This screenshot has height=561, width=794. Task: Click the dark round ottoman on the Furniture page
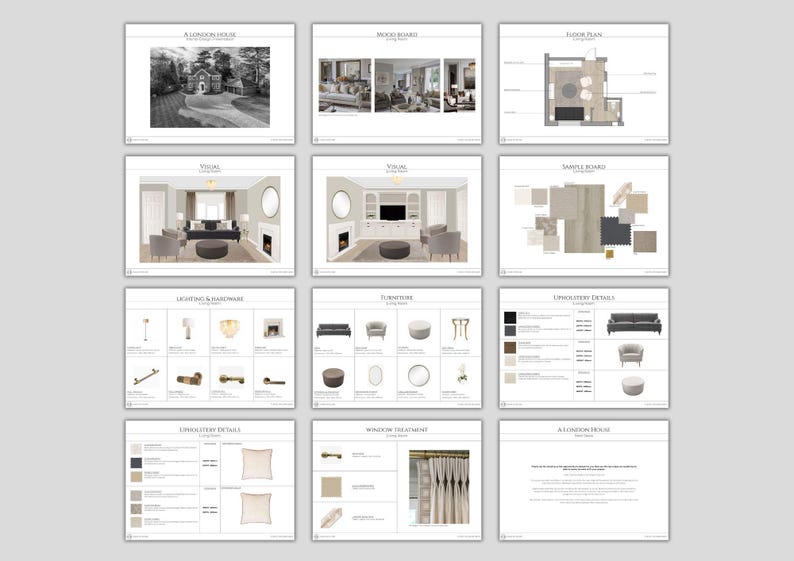click(x=333, y=378)
